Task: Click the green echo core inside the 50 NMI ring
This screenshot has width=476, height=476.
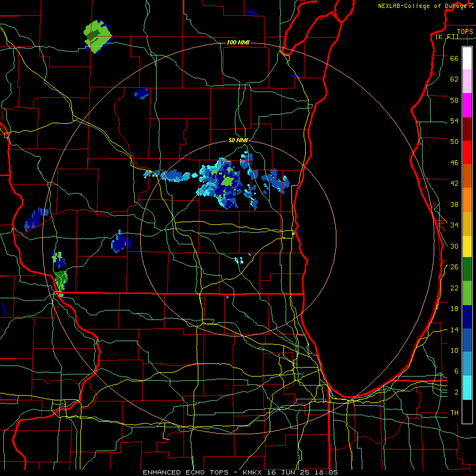Action: (x=227, y=181)
